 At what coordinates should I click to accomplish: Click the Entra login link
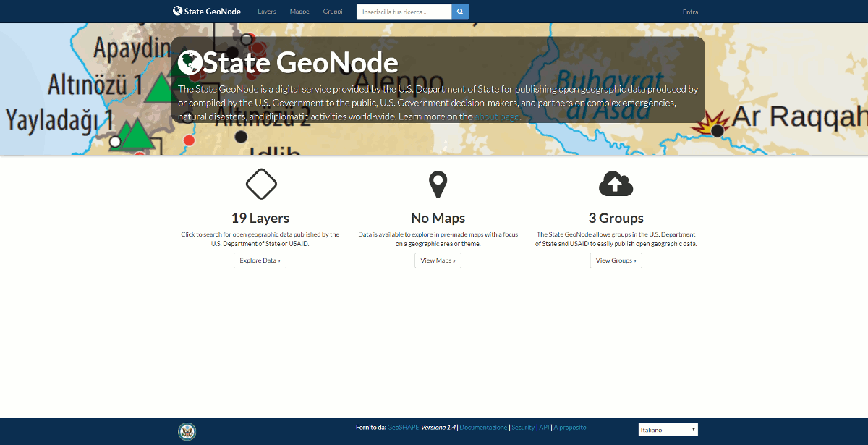click(690, 12)
